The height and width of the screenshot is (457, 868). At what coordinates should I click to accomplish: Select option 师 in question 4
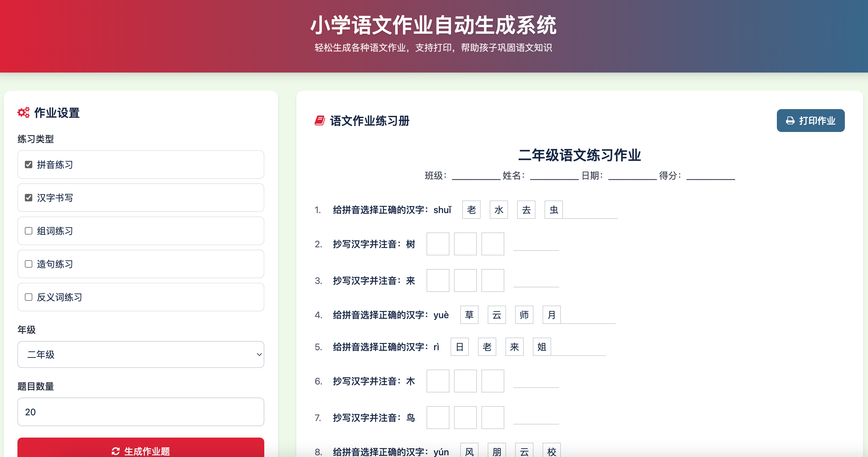click(524, 315)
